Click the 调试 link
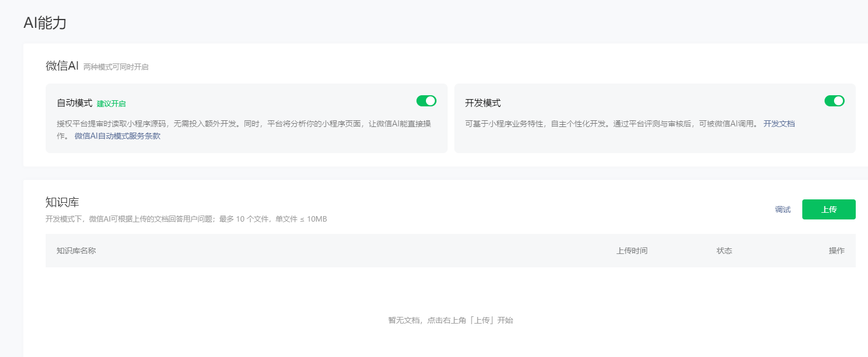The width and height of the screenshot is (868, 357). (783, 209)
